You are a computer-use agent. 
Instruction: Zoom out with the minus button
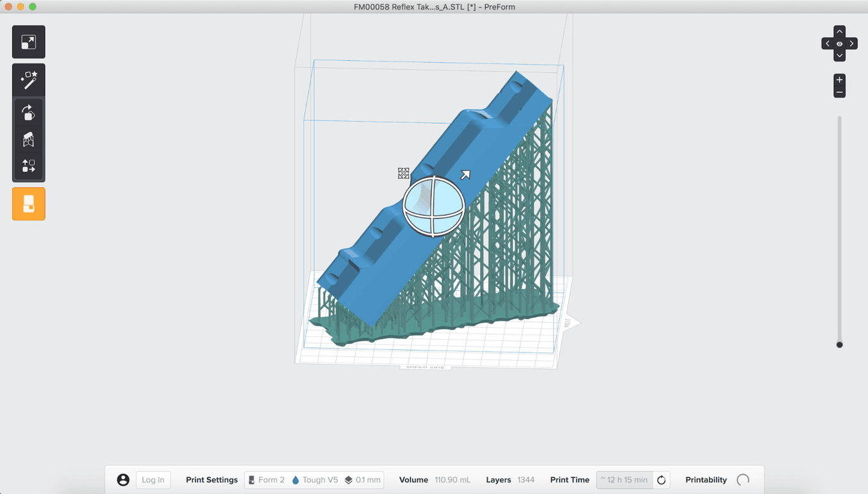click(839, 92)
